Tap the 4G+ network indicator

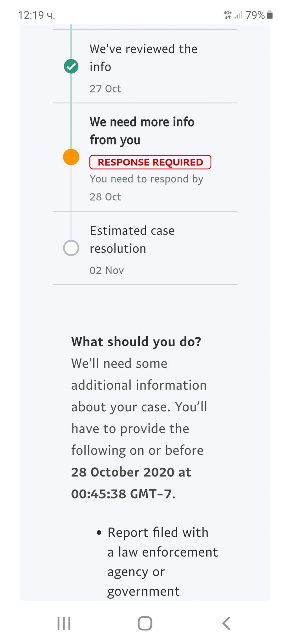[228, 15]
